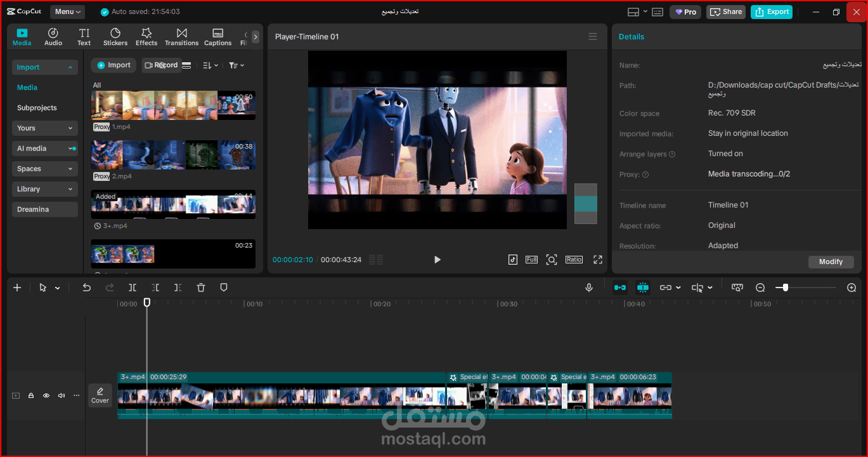868x457 pixels.
Task: Click the focus scan icon in player
Action: [x=552, y=260]
